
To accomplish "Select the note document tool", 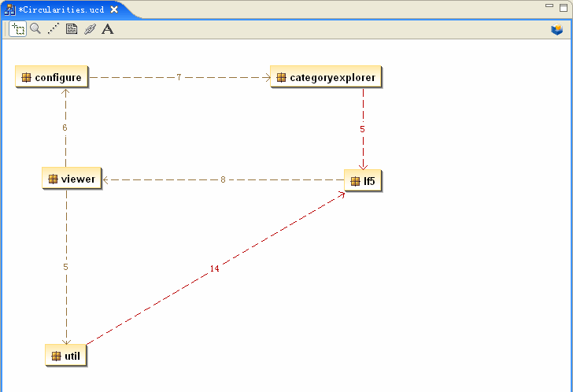I will (x=72, y=28).
